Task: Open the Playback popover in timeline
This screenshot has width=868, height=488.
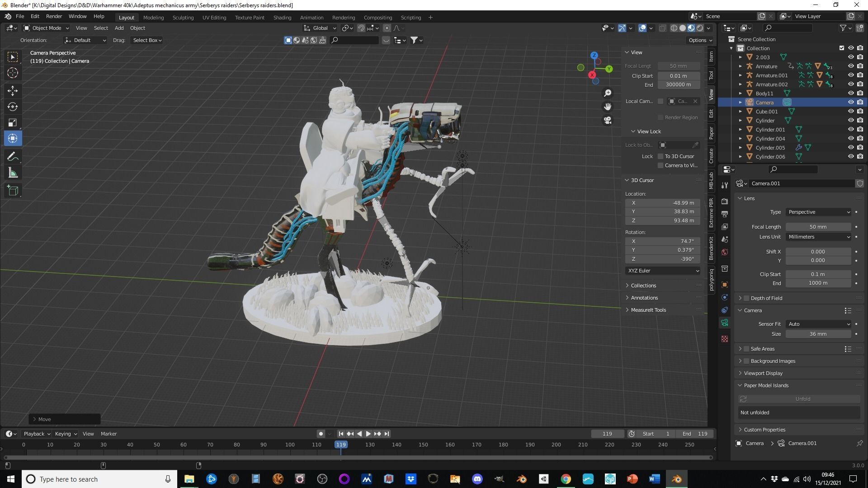Action: coord(37,434)
